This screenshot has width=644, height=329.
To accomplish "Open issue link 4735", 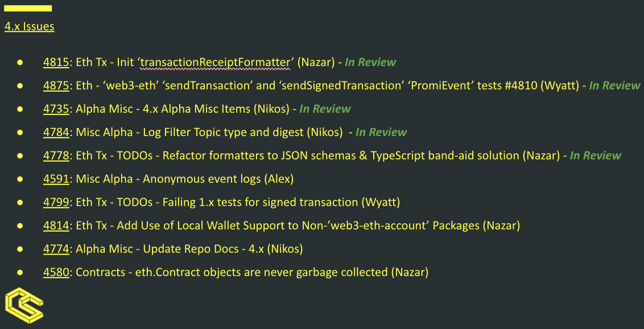I will (x=56, y=109).
